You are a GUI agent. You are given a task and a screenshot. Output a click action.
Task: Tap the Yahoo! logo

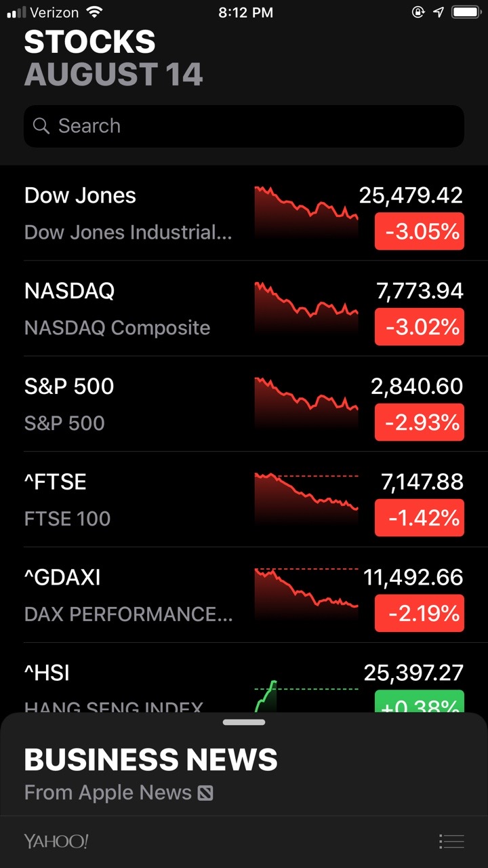[56, 842]
